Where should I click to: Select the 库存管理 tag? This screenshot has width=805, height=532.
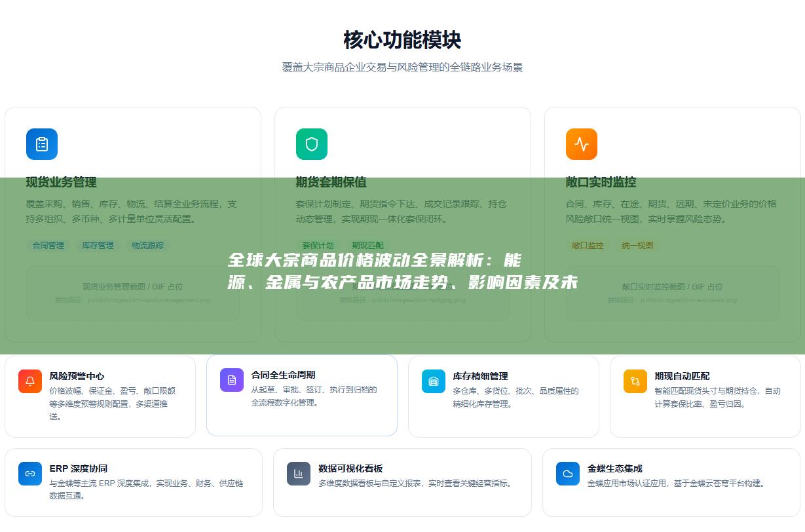[x=98, y=246]
